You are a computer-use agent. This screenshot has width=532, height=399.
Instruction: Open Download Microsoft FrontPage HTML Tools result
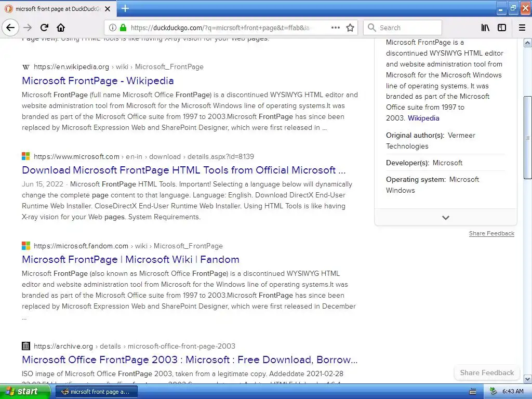click(x=183, y=170)
